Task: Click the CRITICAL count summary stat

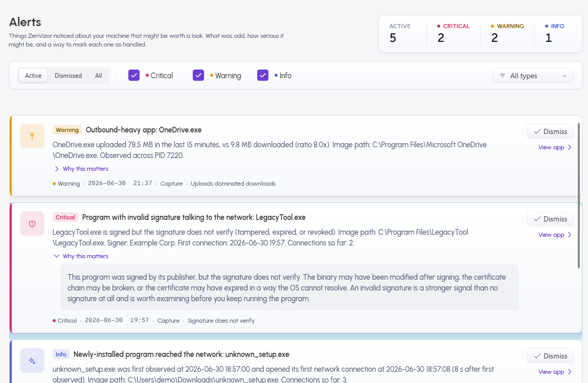Action: pyautogui.click(x=454, y=33)
